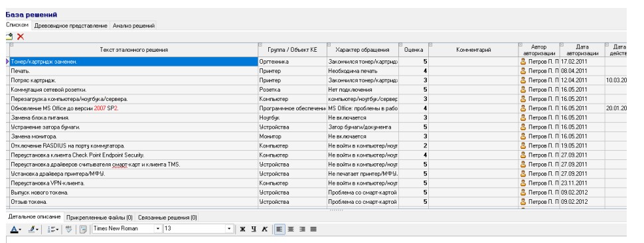The image size is (644, 243).
Task: Click user icon in the Замена блока питания row
Action: pos(523,118)
